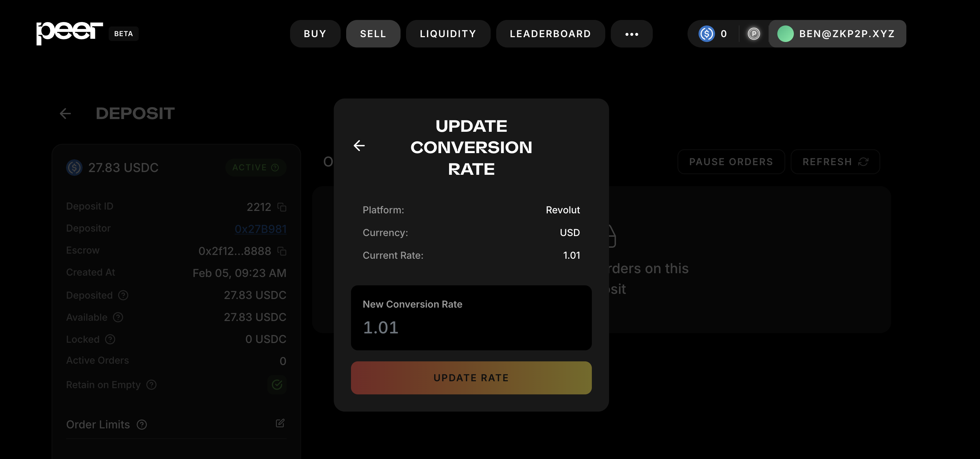
Task: Toggle the Retain on Empty checkbox
Action: tap(277, 385)
